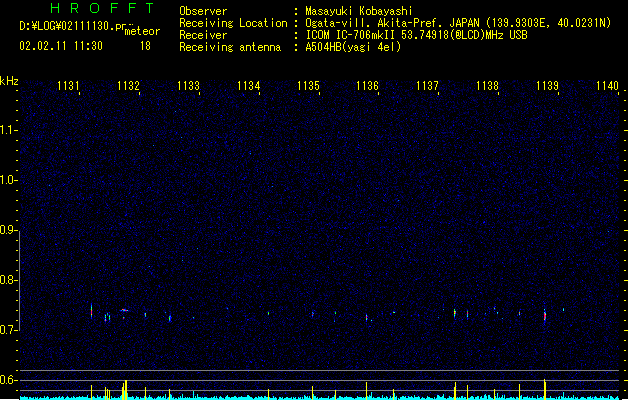Click the 1.1 kHz frequency label
The height and width of the screenshot is (400, 629).
[x=8, y=130]
